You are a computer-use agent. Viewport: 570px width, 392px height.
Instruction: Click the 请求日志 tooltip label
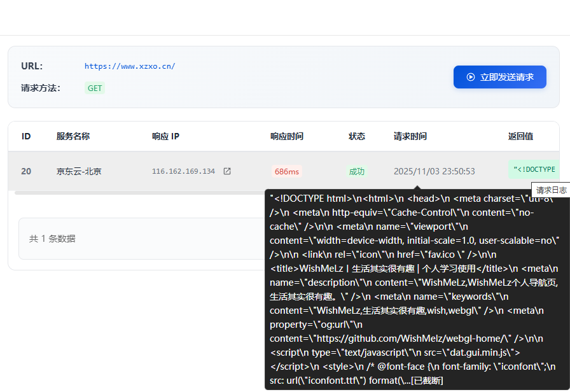pyautogui.click(x=550, y=190)
